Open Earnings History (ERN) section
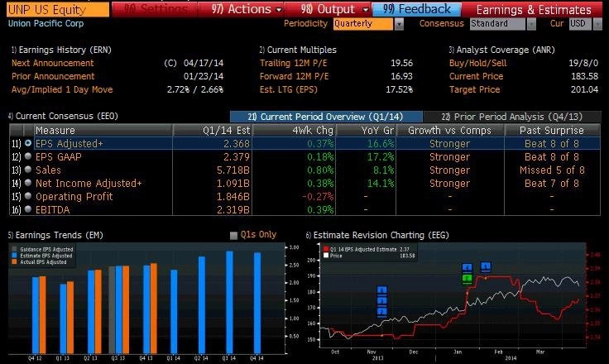Screen dimensions: 609x364 click(x=61, y=50)
